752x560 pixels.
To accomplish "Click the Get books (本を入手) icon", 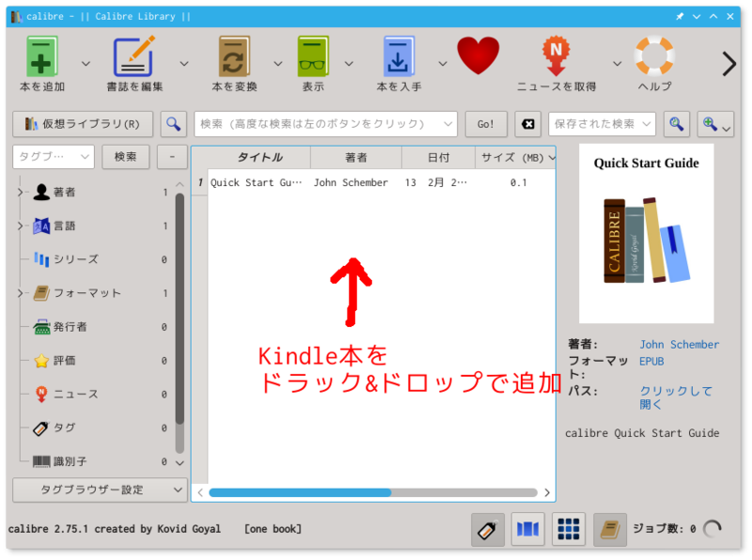I will (x=399, y=56).
